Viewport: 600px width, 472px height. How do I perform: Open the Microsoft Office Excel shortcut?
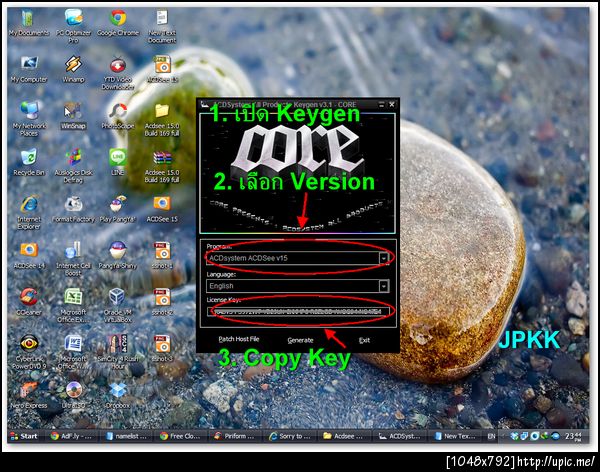[73, 306]
